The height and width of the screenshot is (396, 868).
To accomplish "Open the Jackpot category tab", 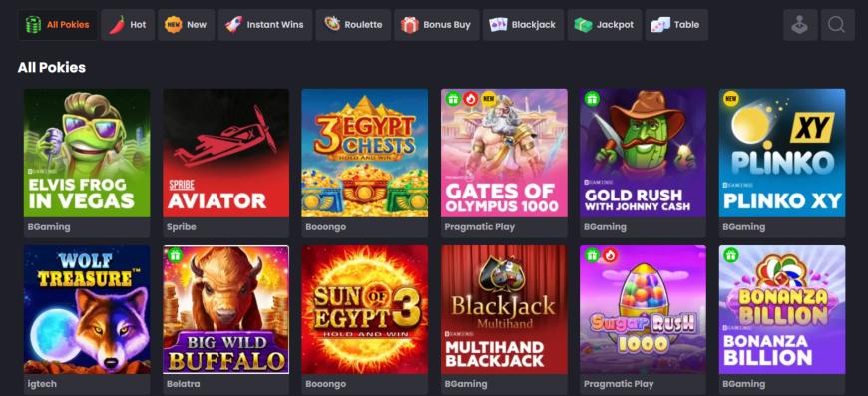I will [604, 25].
